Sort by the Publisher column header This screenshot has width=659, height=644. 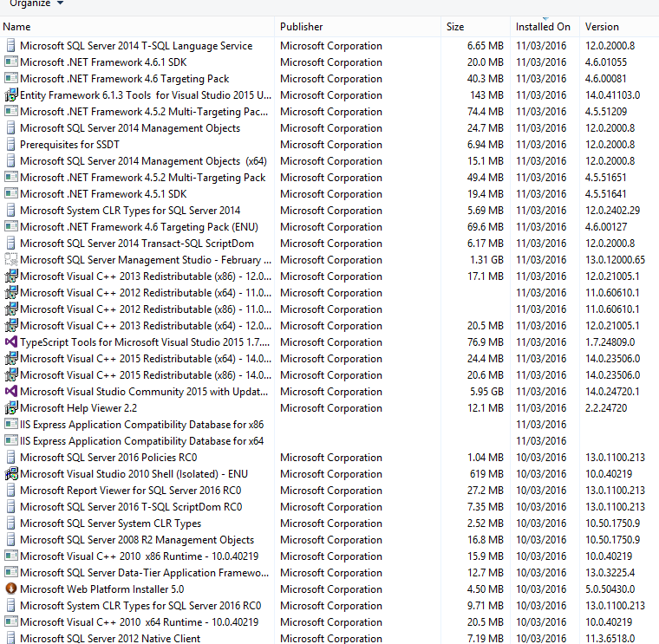tap(357, 27)
